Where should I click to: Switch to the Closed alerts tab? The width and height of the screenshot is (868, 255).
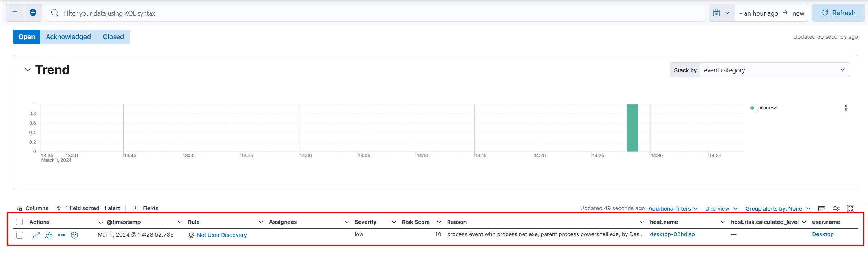[x=113, y=37]
